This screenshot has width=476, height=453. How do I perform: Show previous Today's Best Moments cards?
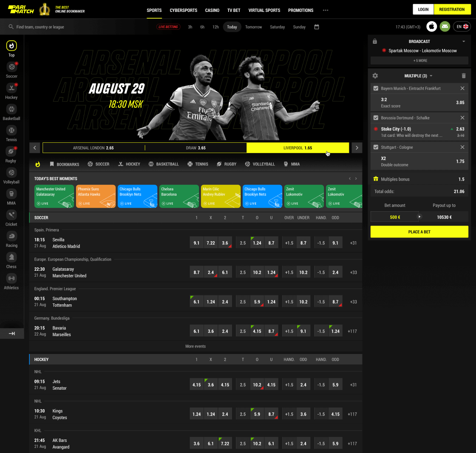click(x=350, y=178)
